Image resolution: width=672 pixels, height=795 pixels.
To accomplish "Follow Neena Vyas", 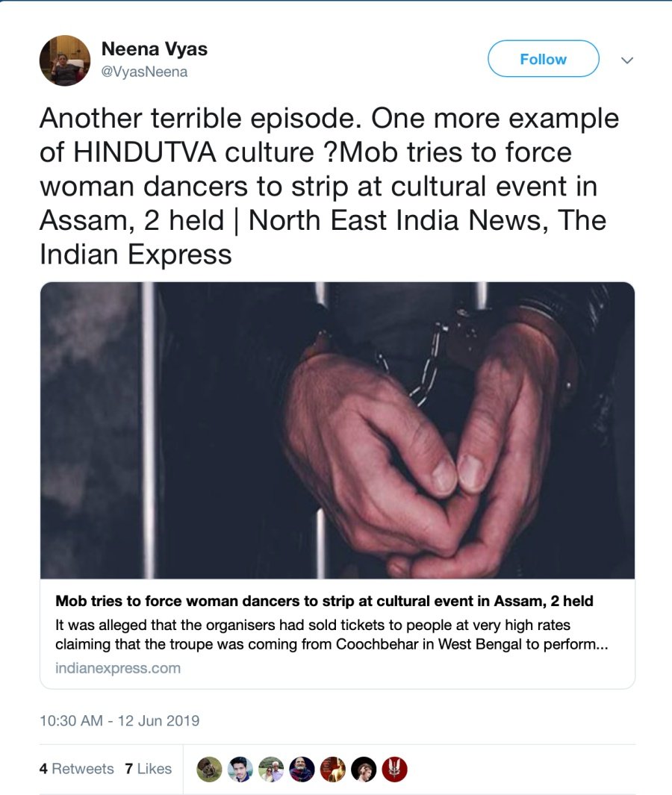I will pos(543,59).
